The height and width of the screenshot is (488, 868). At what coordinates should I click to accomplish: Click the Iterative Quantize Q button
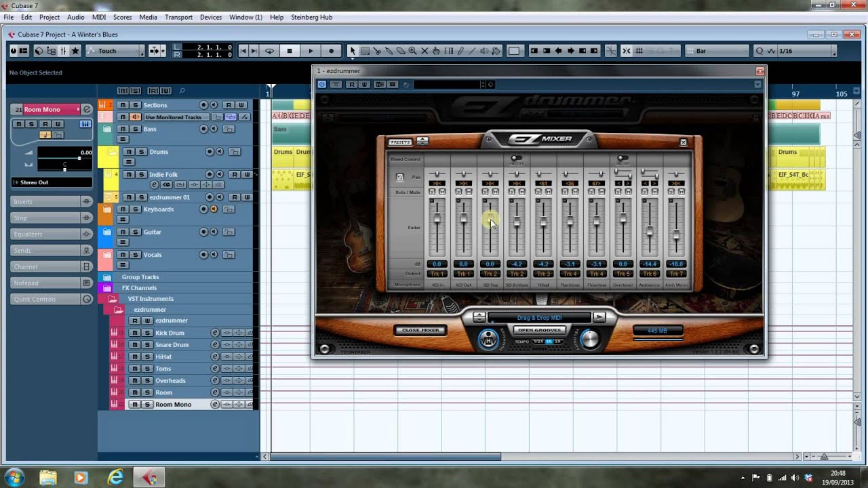(x=759, y=51)
